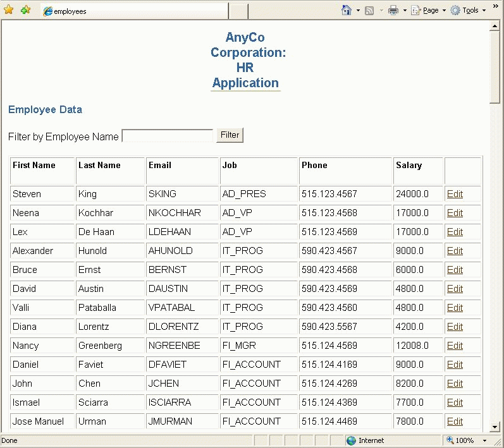504x448 pixels.
Task: Click the Home icon in toolbar
Action: [347, 10]
